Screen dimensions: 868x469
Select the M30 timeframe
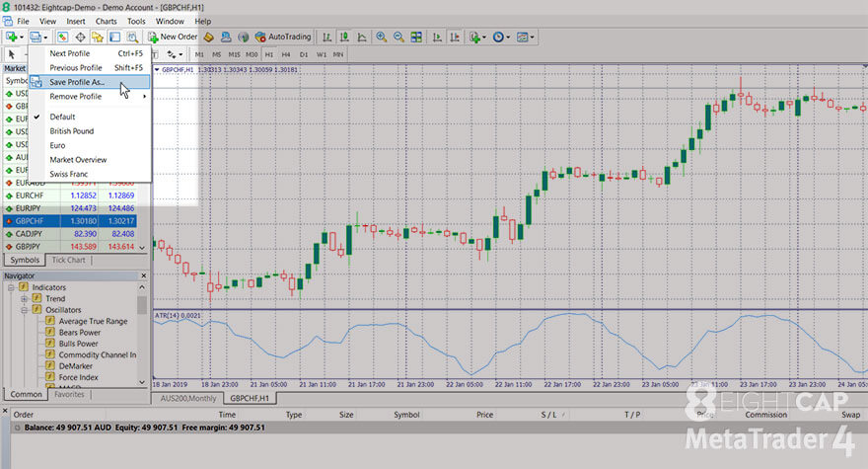coord(252,54)
